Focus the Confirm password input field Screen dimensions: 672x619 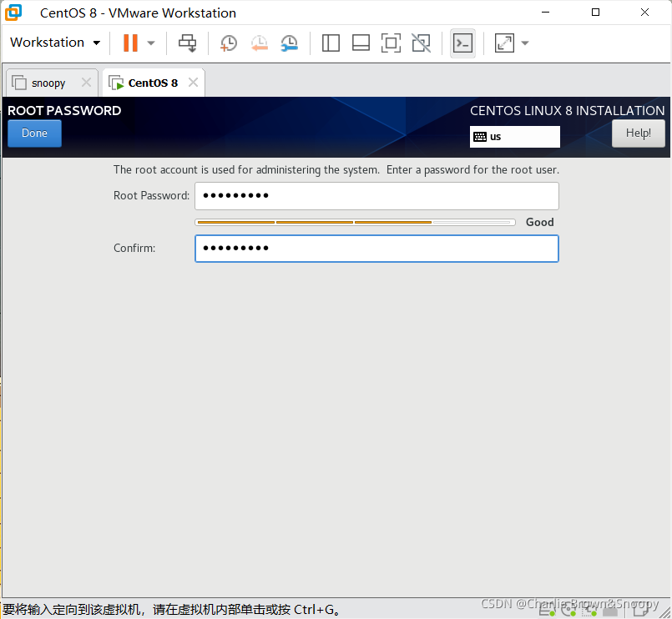376,249
